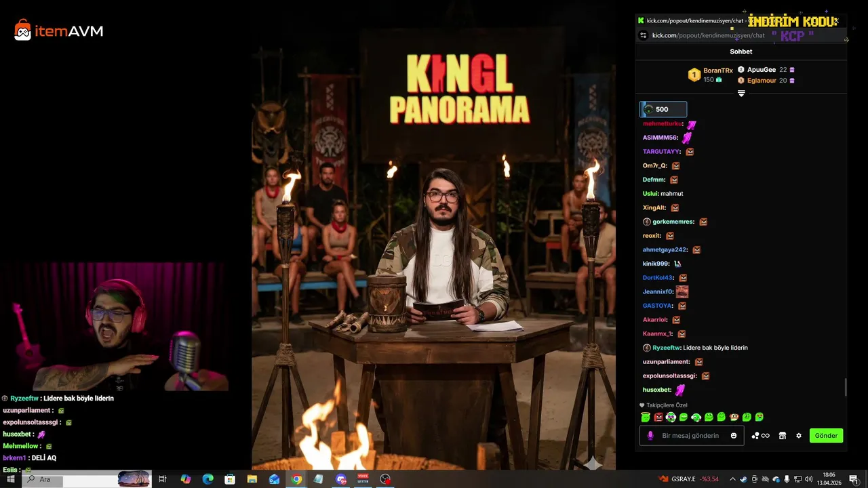Show hidden system tray icons

[x=732, y=479]
